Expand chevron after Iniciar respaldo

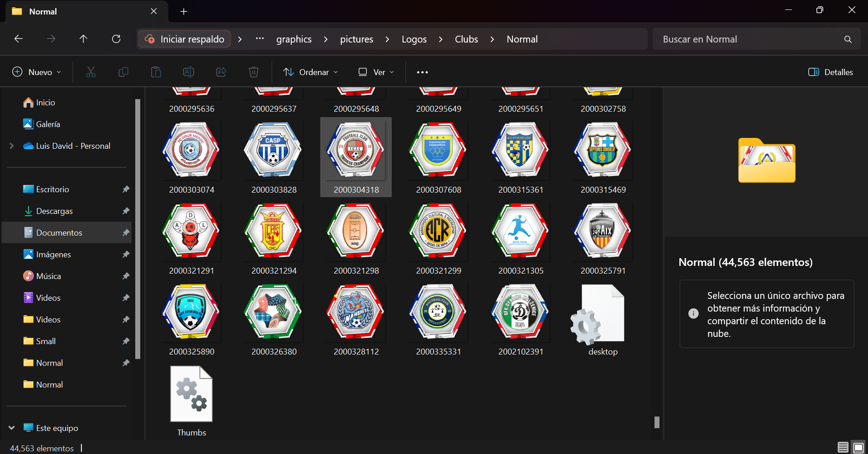pos(240,39)
